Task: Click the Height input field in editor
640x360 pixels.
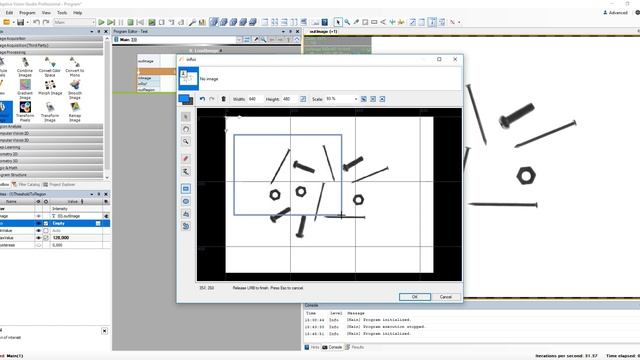Action: 290,99
